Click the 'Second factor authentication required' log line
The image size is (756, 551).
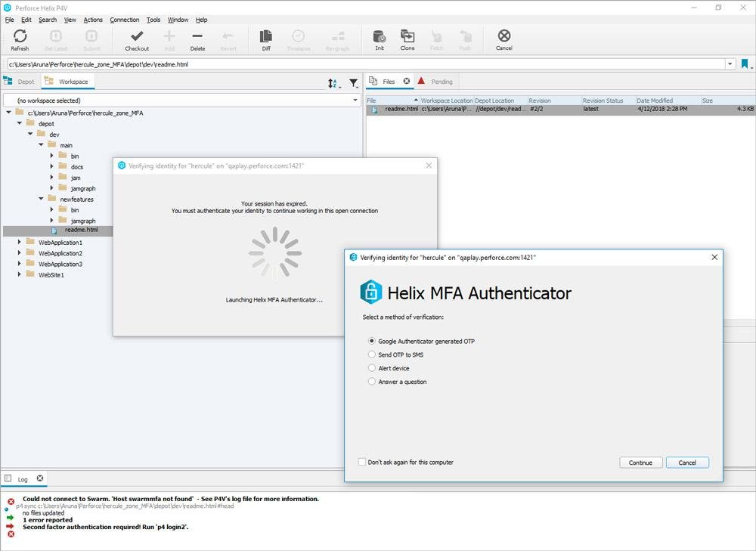106,527
